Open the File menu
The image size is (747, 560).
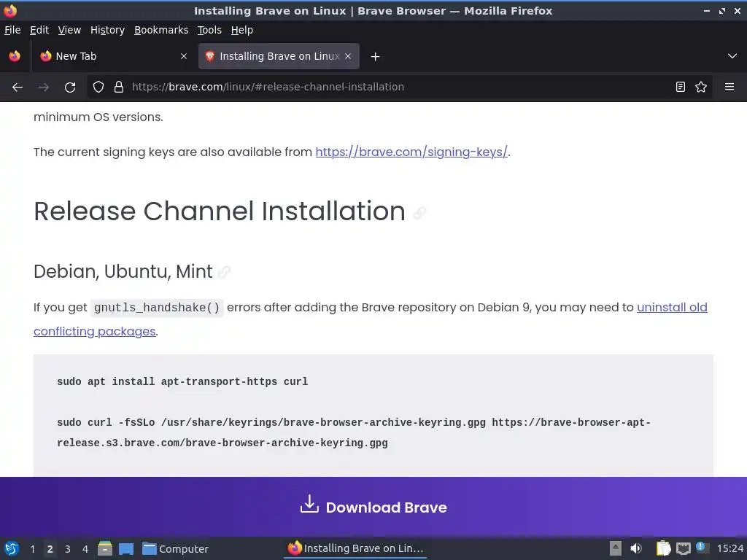coord(12,30)
